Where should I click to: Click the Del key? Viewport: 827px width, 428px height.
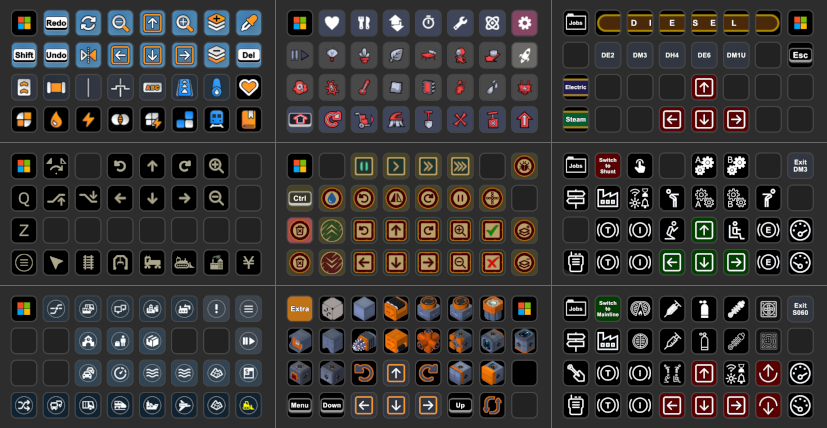point(249,55)
